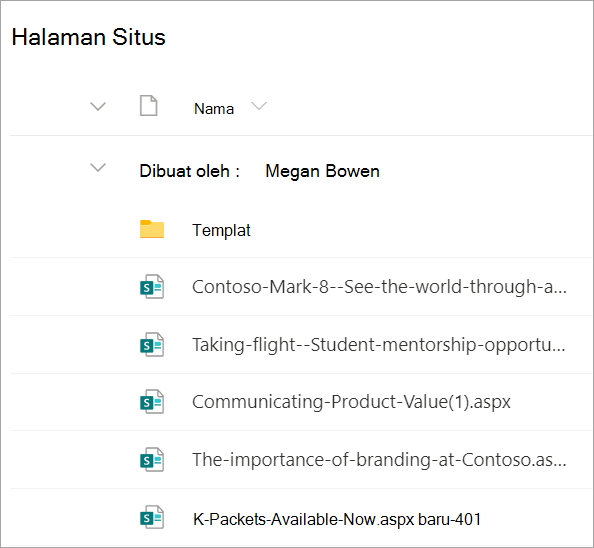Click the file type column header icon
The height and width of the screenshot is (548, 594).
[148, 106]
